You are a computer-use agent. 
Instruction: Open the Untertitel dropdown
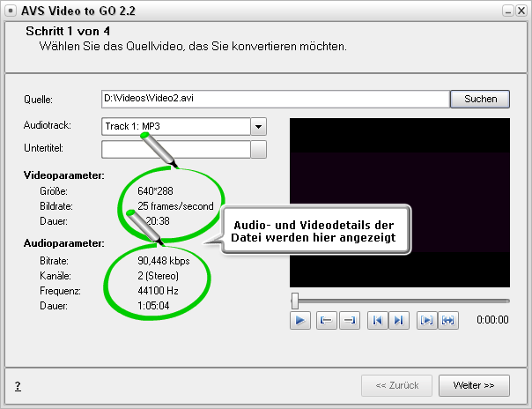pos(259,149)
